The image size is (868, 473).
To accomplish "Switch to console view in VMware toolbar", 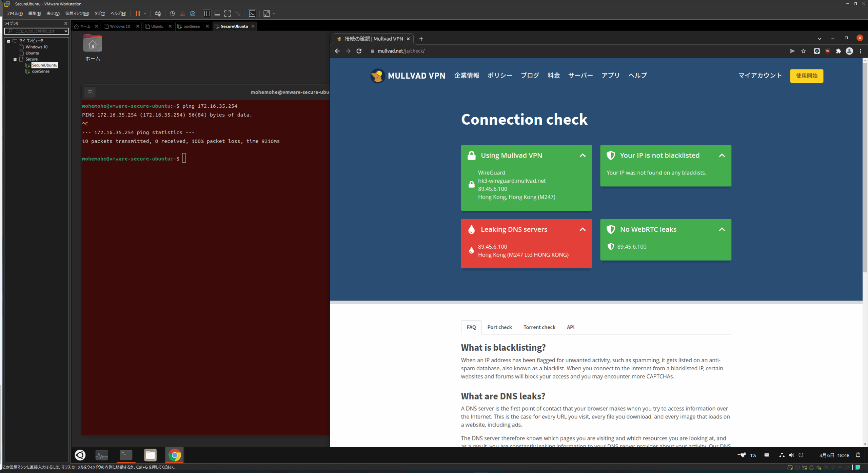I will (x=252, y=14).
